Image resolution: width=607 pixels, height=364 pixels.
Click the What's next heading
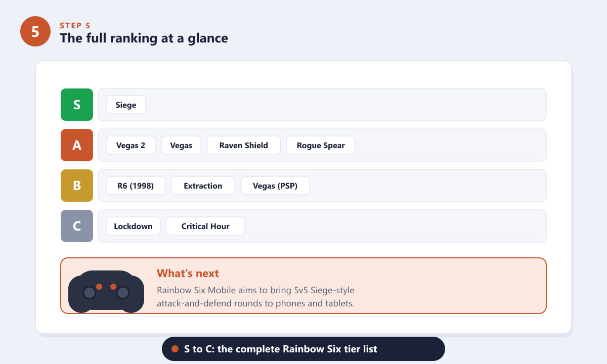(188, 274)
